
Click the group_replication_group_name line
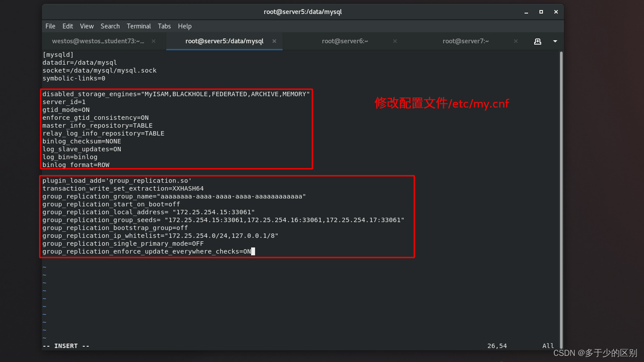[x=174, y=196]
